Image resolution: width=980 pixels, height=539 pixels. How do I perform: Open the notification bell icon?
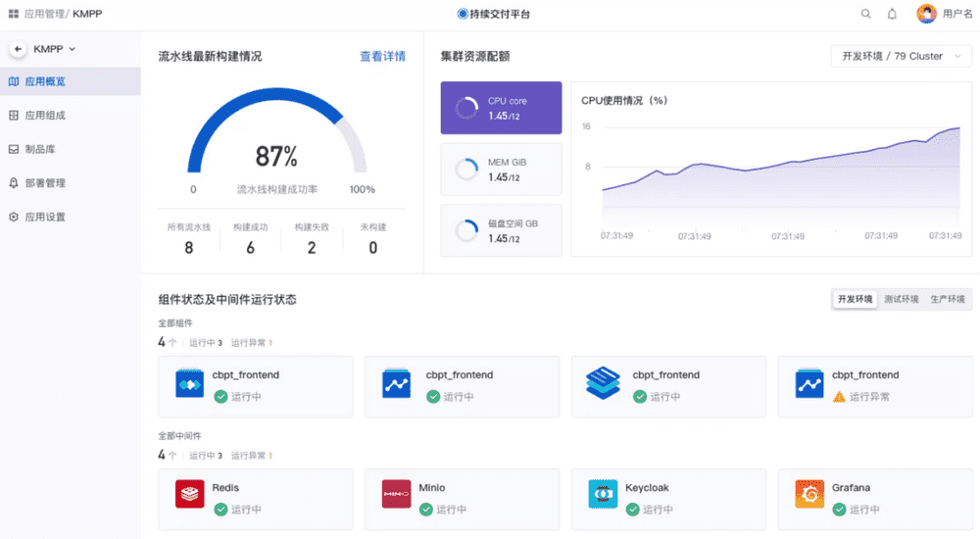(x=892, y=14)
